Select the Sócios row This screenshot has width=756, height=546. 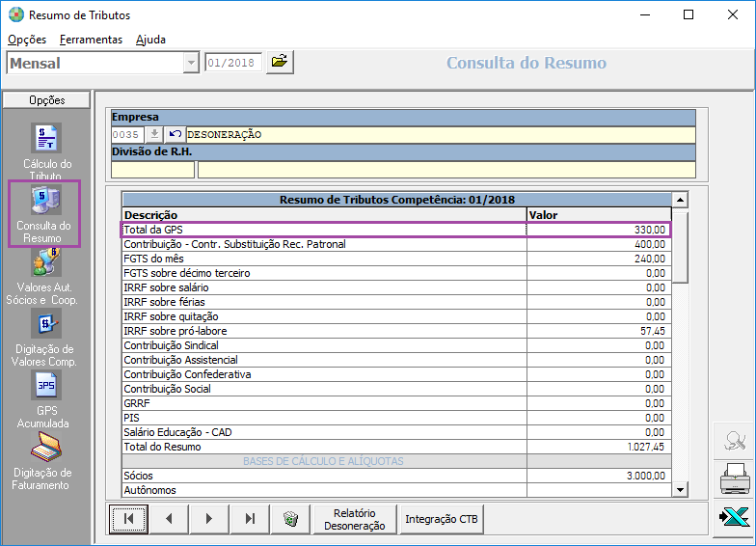point(396,476)
